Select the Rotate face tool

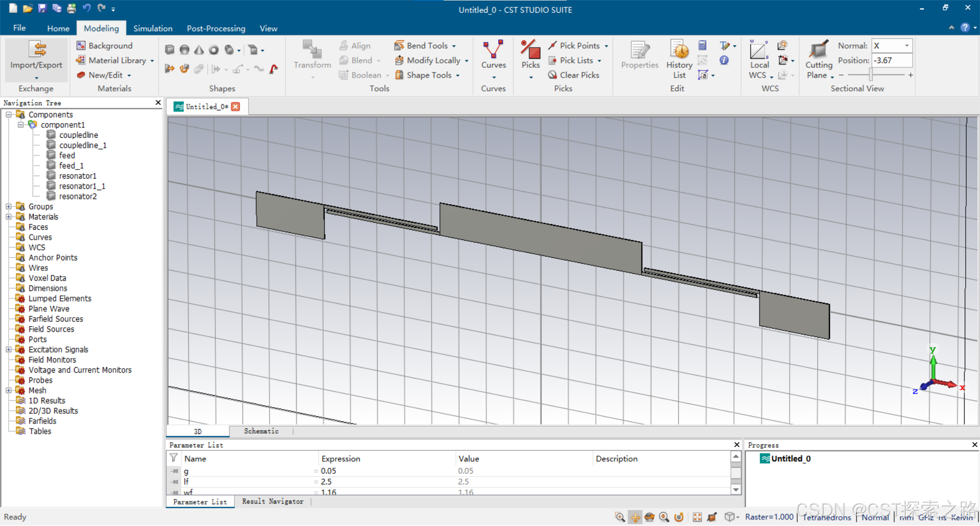pyautogui.click(x=184, y=68)
